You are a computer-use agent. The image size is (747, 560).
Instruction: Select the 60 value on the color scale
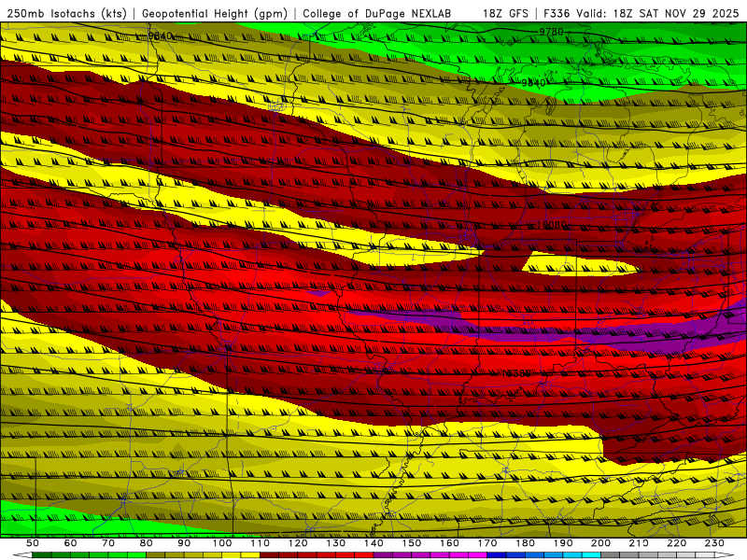tap(70, 543)
